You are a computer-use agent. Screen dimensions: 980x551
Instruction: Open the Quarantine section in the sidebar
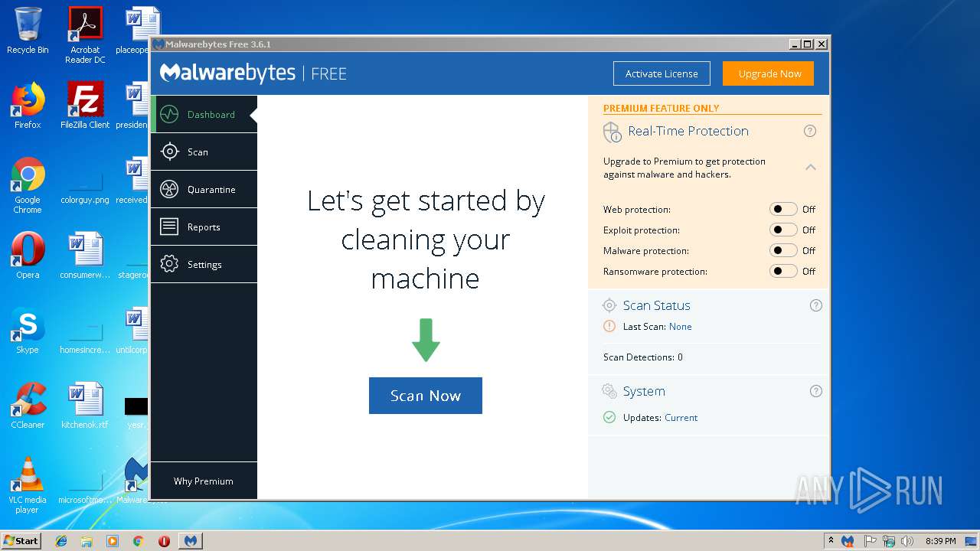click(204, 190)
